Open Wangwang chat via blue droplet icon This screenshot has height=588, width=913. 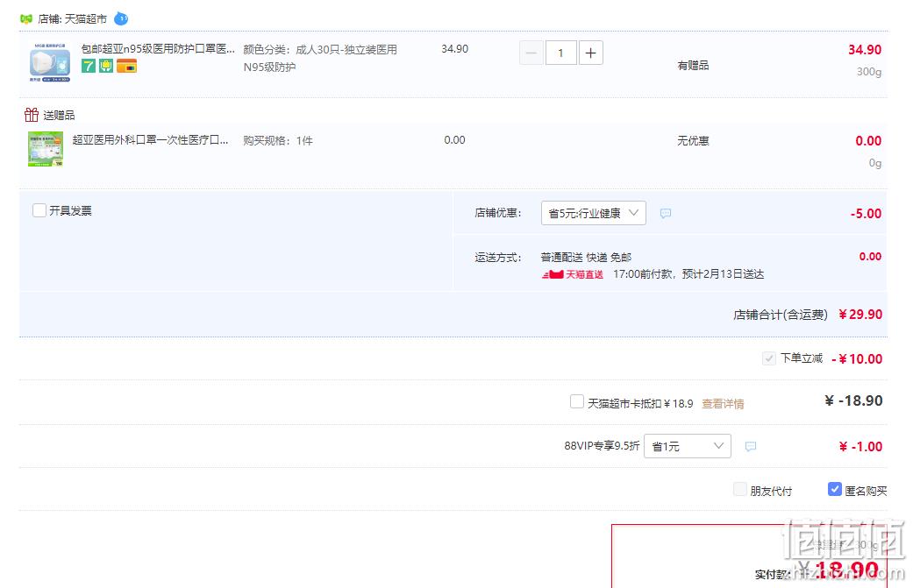point(121,18)
